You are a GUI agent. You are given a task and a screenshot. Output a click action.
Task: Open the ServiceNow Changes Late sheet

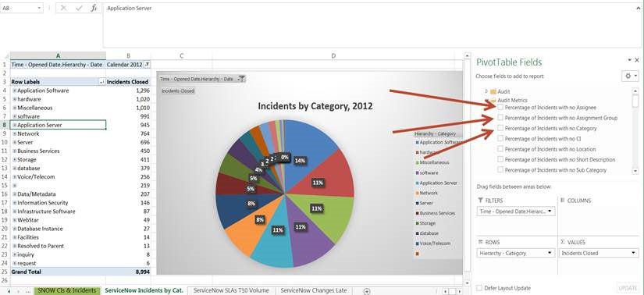[313, 290]
